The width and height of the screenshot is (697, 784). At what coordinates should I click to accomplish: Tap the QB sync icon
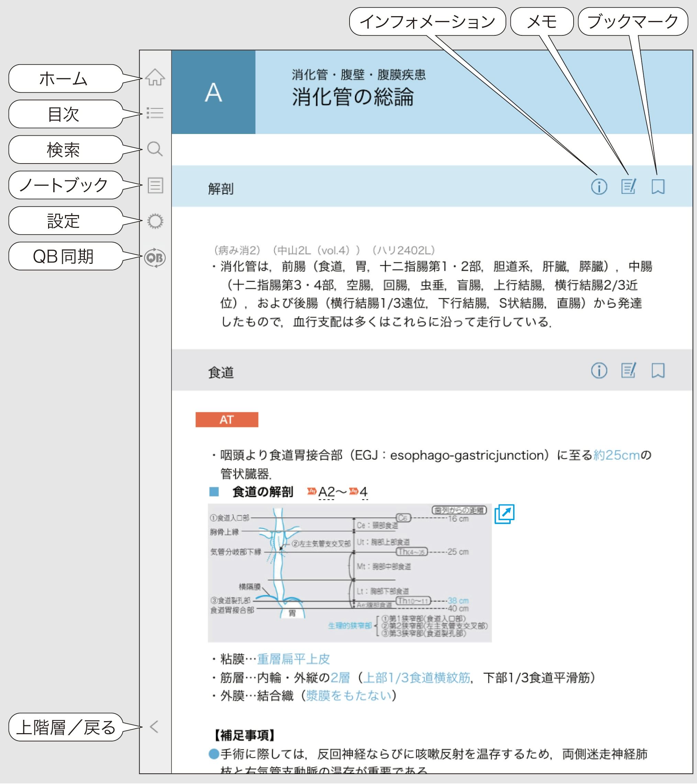pyautogui.click(x=155, y=257)
